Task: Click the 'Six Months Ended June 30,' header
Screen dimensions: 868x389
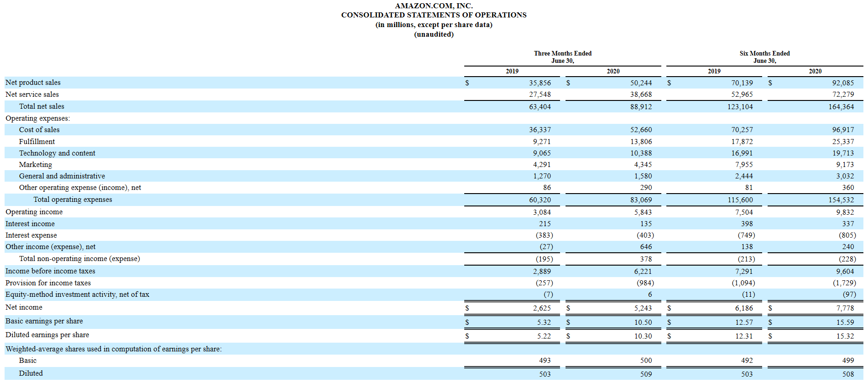Action: [x=764, y=57]
